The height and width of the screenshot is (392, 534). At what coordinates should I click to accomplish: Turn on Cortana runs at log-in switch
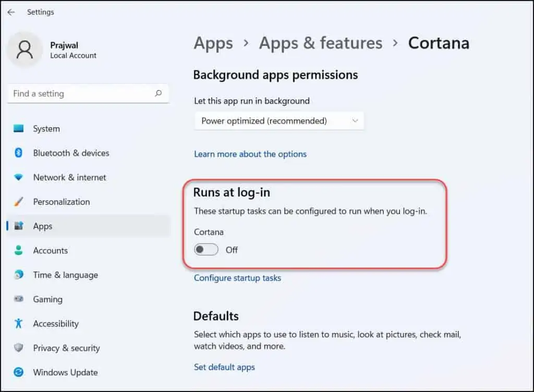coord(206,250)
